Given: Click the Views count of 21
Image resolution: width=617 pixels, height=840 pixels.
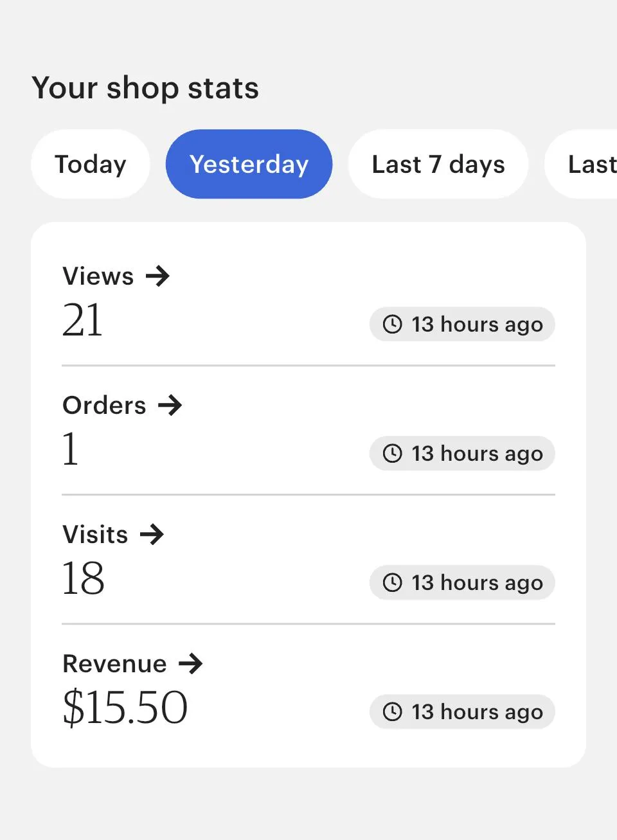Looking at the screenshot, I should (x=82, y=320).
